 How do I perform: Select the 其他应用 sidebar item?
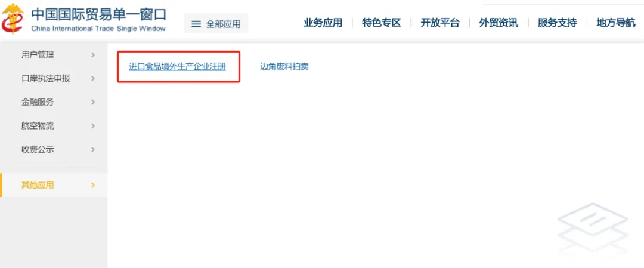tap(54, 185)
